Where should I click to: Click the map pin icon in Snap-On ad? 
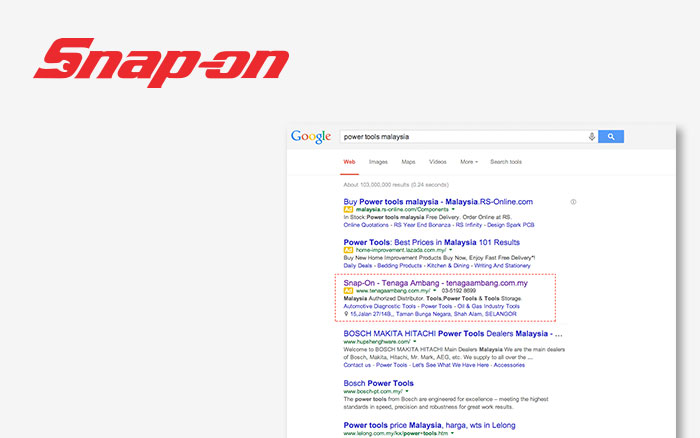346,314
